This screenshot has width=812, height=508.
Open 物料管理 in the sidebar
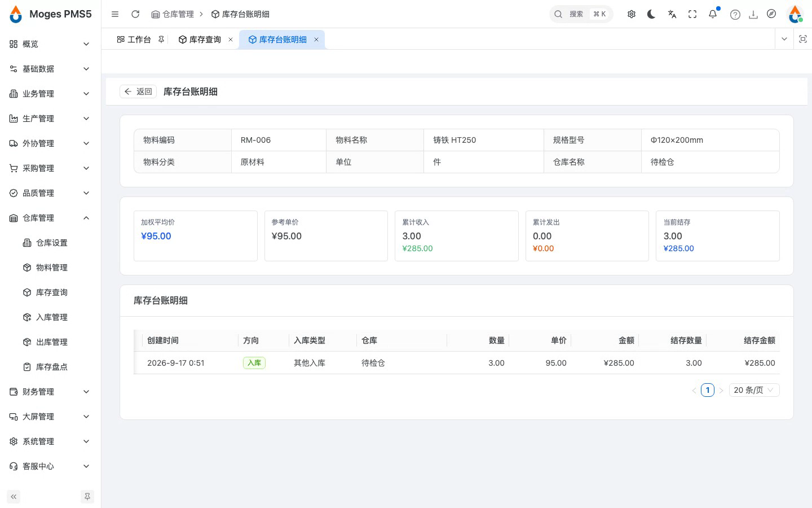51,268
